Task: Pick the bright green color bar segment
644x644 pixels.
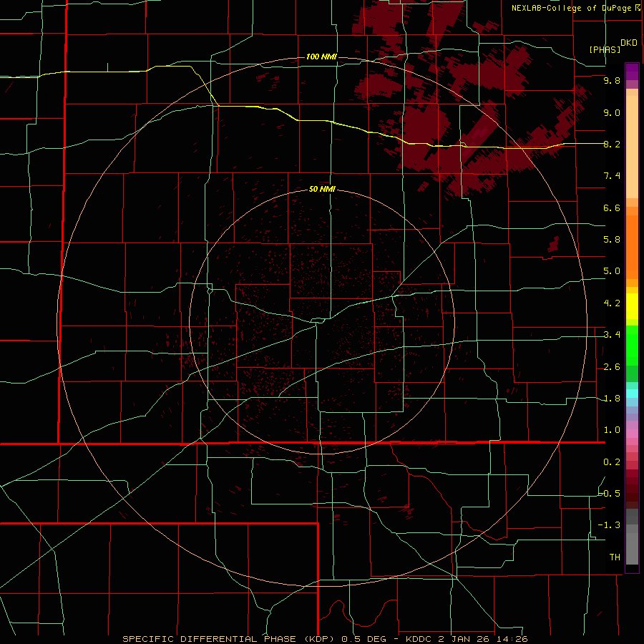Action: [x=632, y=345]
